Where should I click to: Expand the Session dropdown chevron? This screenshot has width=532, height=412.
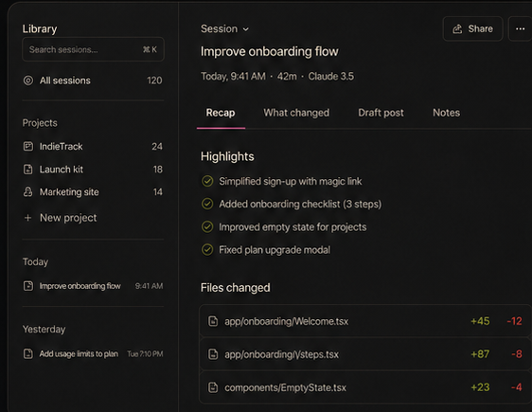(245, 29)
